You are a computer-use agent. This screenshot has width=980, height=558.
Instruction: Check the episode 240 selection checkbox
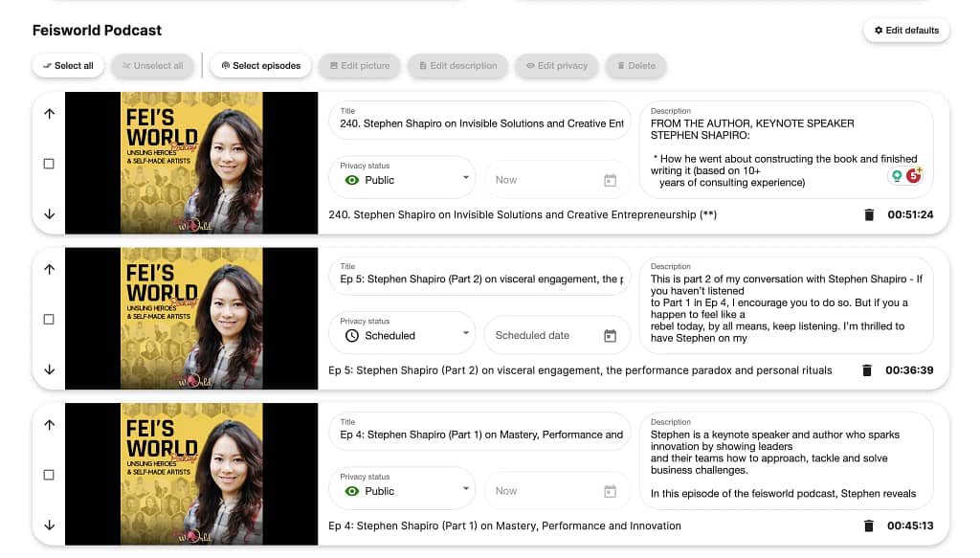point(50,164)
